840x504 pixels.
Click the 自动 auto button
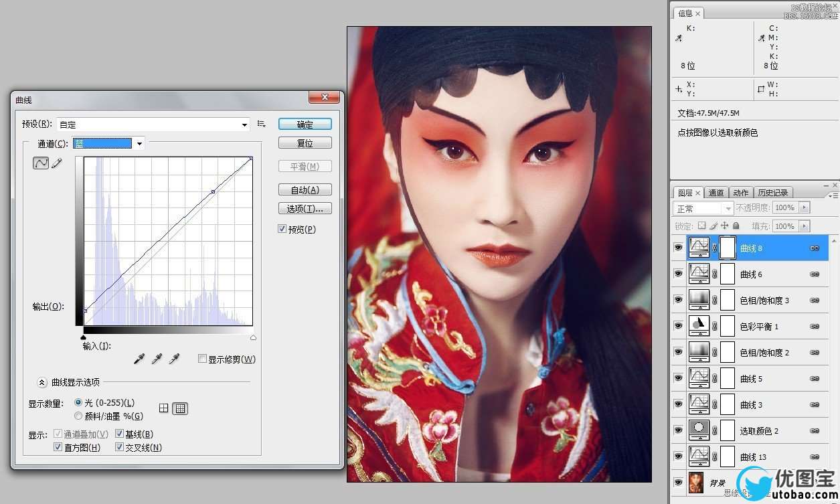305,189
